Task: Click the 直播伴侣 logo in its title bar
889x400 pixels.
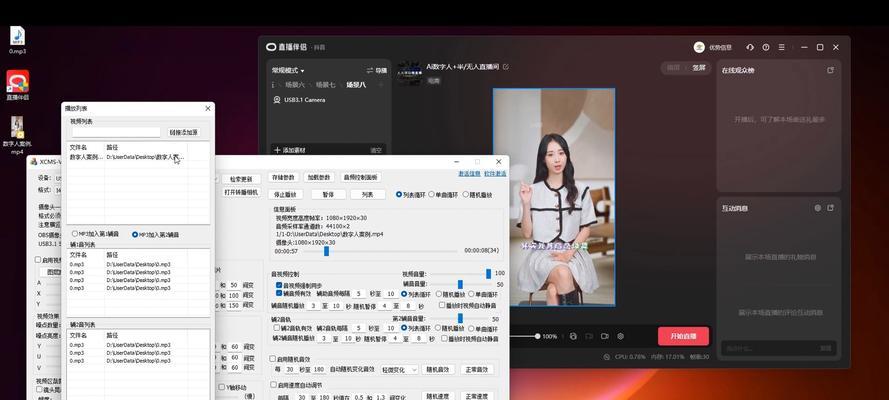Action: coord(271,48)
